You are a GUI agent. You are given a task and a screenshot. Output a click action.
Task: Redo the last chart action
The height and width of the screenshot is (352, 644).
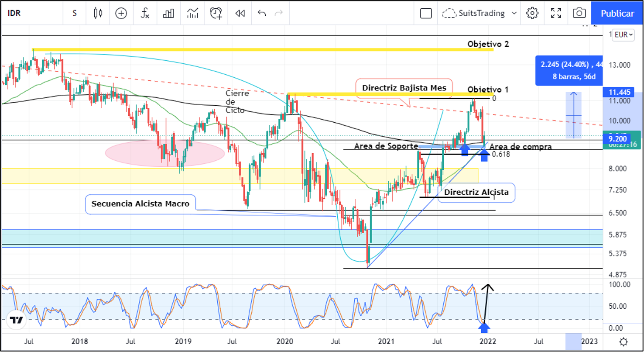click(x=278, y=13)
